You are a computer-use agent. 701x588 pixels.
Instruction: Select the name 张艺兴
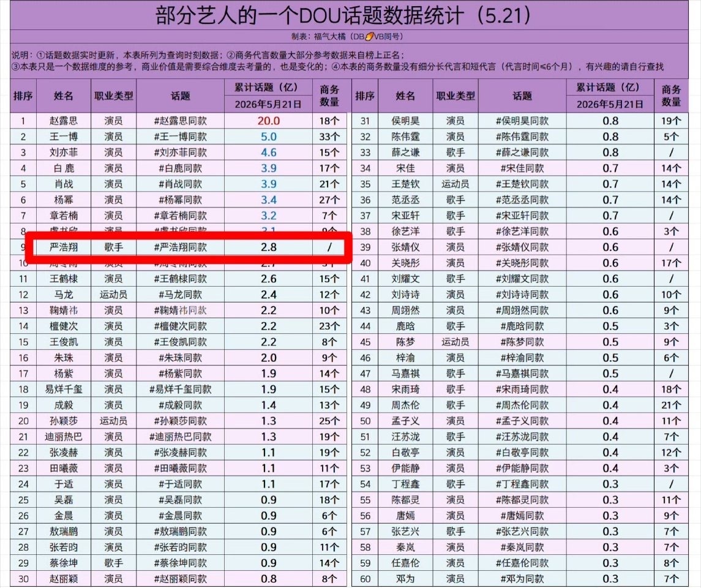(x=405, y=532)
